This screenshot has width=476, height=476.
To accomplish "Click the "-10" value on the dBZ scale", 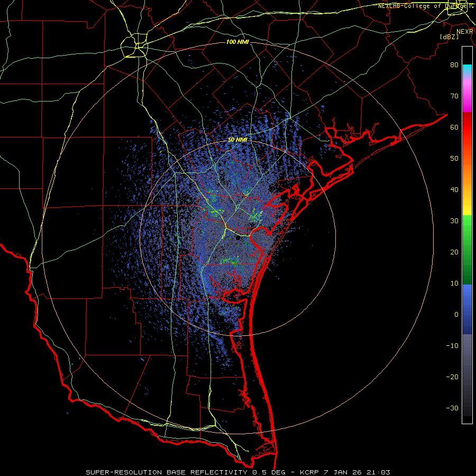I will [x=452, y=346].
